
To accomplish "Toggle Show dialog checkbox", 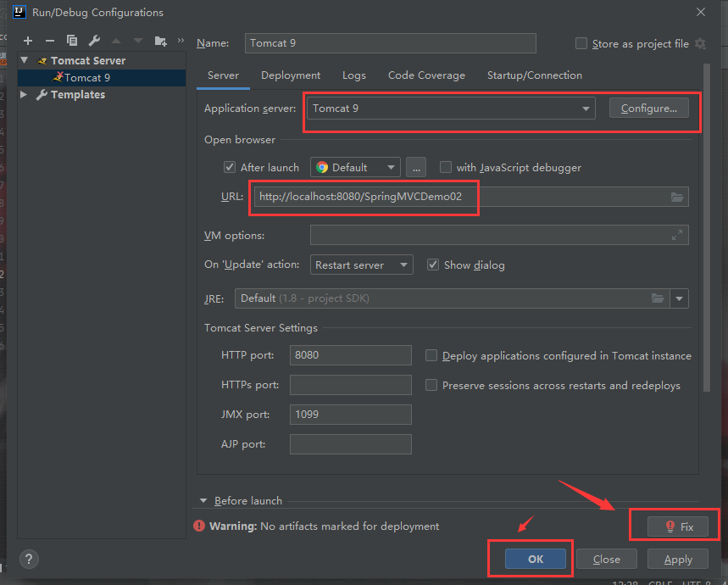I will [x=433, y=265].
